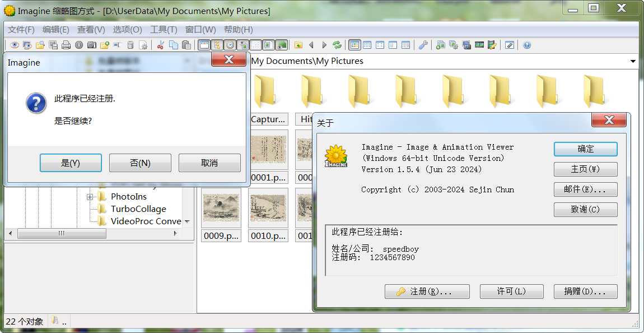Select the colored thumbnails view mode
644x333 pixels.
[354, 45]
